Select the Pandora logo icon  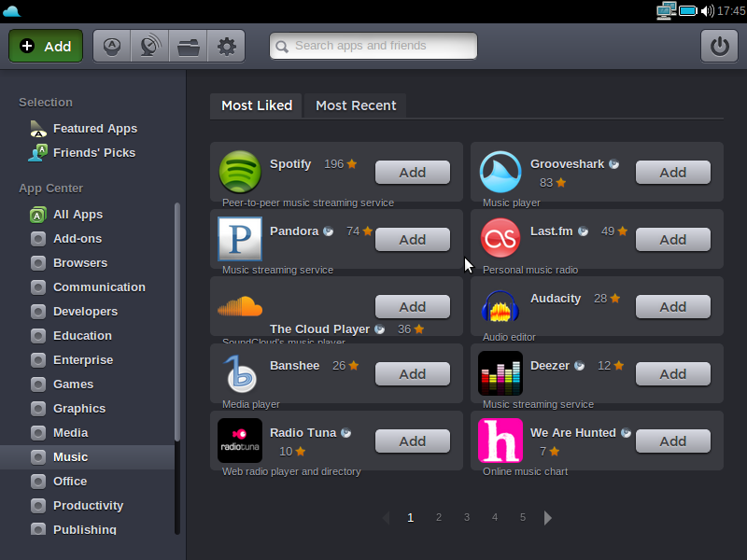point(240,239)
